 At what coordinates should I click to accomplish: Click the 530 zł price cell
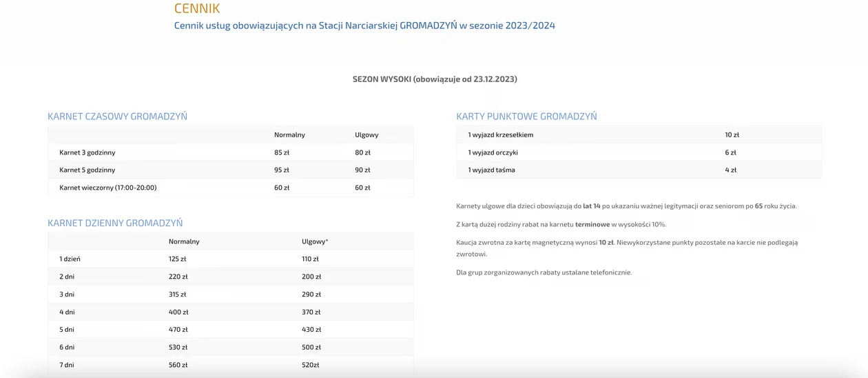click(x=178, y=347)
